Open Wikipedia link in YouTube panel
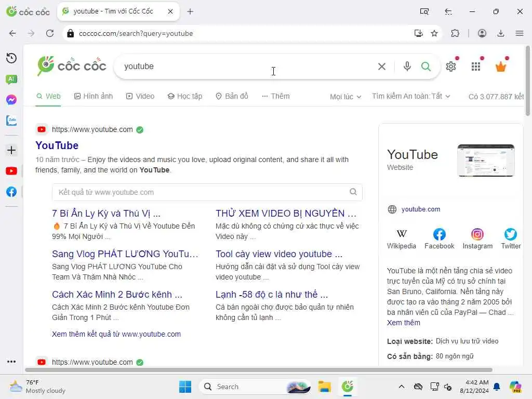Image resolution: width=532 pixels, height=399 pixels. tap(402, 239)
